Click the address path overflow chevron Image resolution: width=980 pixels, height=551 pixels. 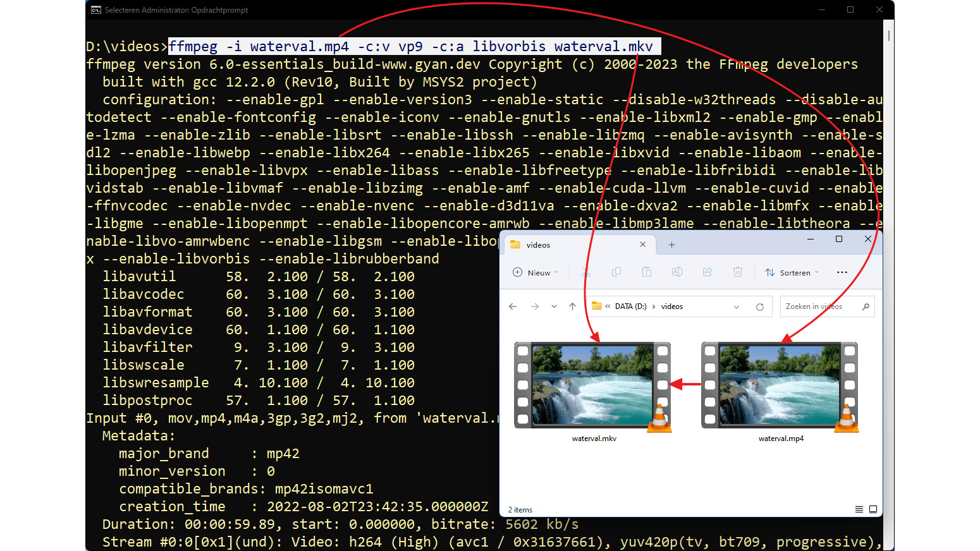point(608,306)
